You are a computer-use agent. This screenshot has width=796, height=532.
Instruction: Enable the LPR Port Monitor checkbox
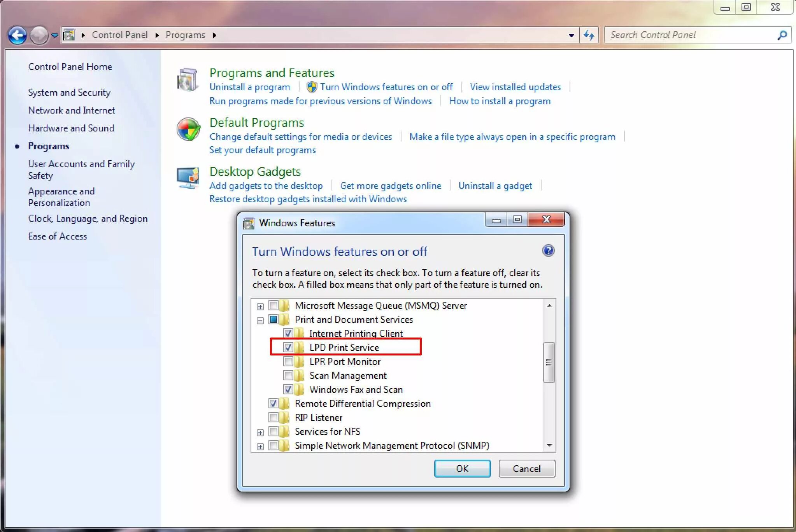pos(288,361)
